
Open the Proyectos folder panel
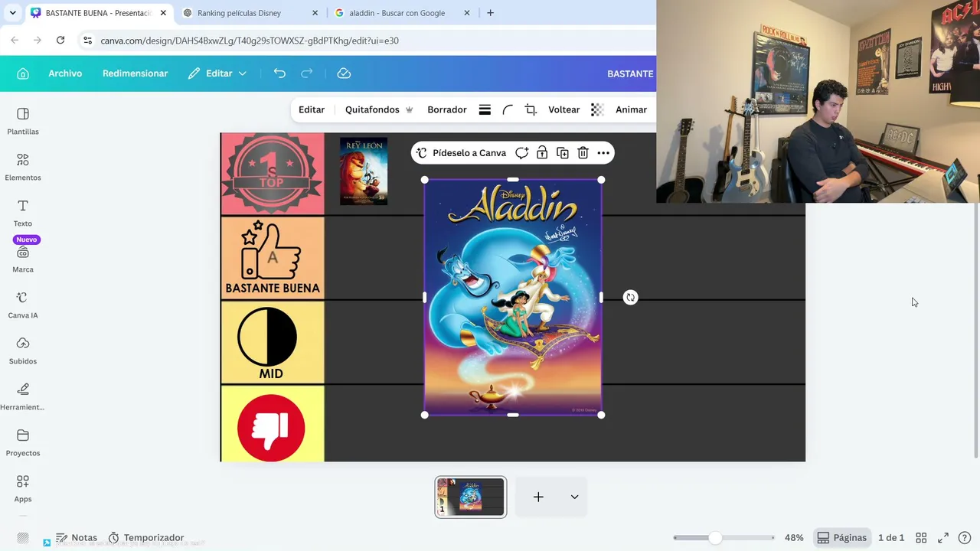point(23,442)
